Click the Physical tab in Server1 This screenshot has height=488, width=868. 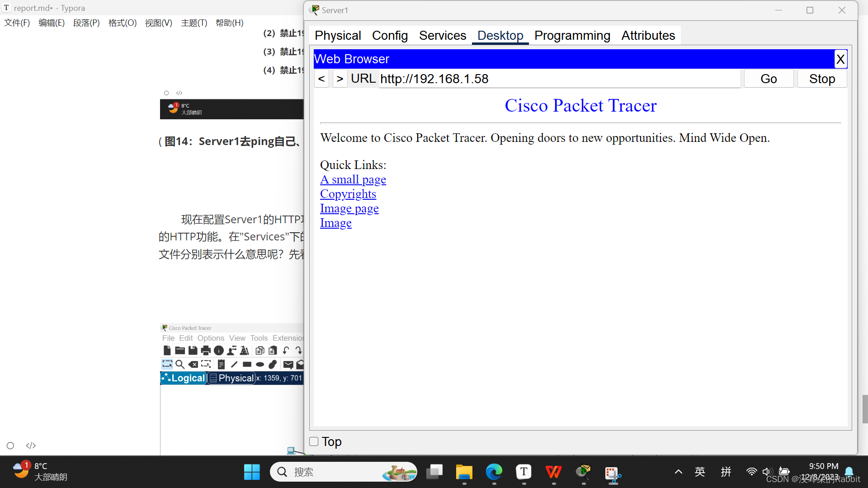(338, 35)
